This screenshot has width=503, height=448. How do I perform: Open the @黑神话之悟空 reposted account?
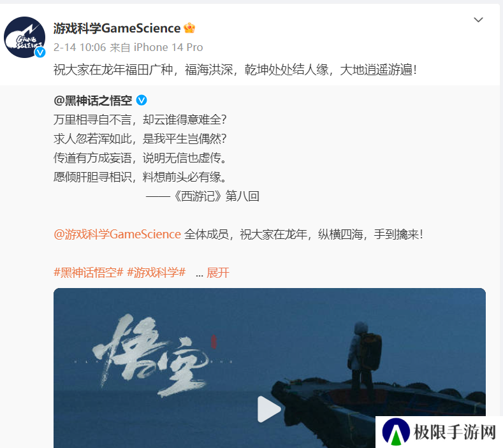(x=92, y=101)
